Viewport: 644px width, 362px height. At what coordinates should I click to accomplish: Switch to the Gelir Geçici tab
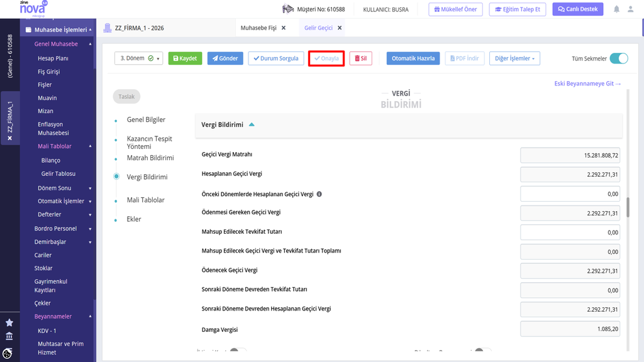click(318, 28)
